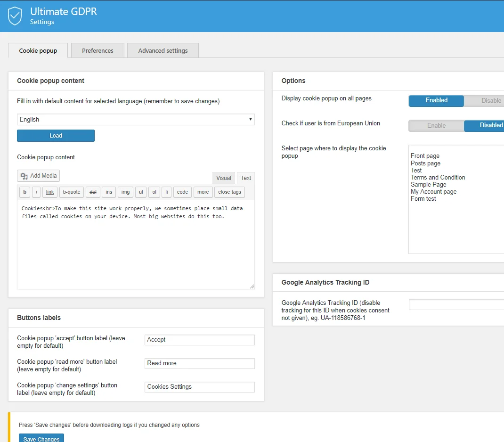
Task: Select 'Sample Page' for cookie popup display
Action: (x=428, y=184)
